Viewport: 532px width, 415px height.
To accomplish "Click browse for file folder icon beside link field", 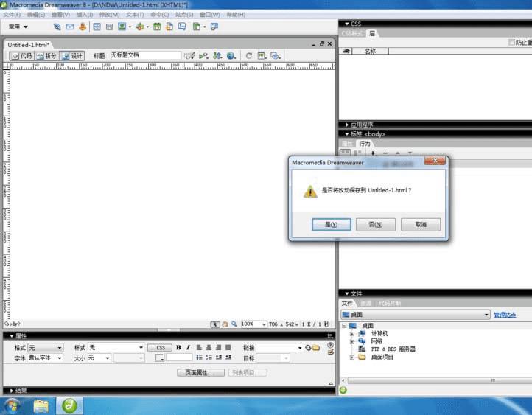I will (316, 347).
